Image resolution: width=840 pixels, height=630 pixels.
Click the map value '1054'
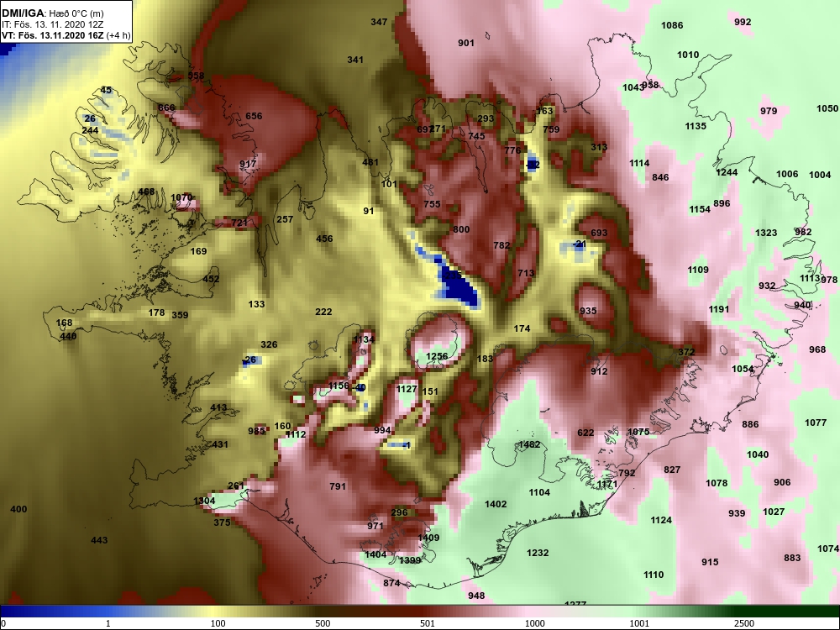click(x=743, y=369)
